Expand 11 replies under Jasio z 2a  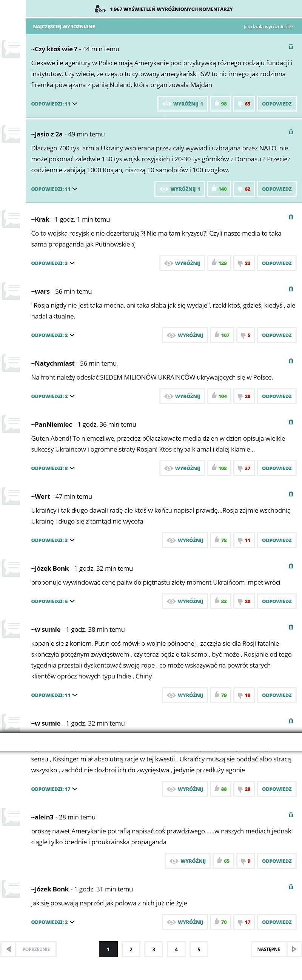click(x=54, y=189)
